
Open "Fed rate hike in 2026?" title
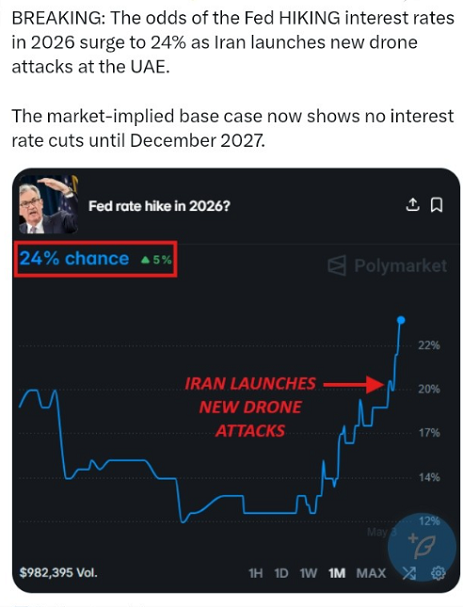(x=159, y=206)
